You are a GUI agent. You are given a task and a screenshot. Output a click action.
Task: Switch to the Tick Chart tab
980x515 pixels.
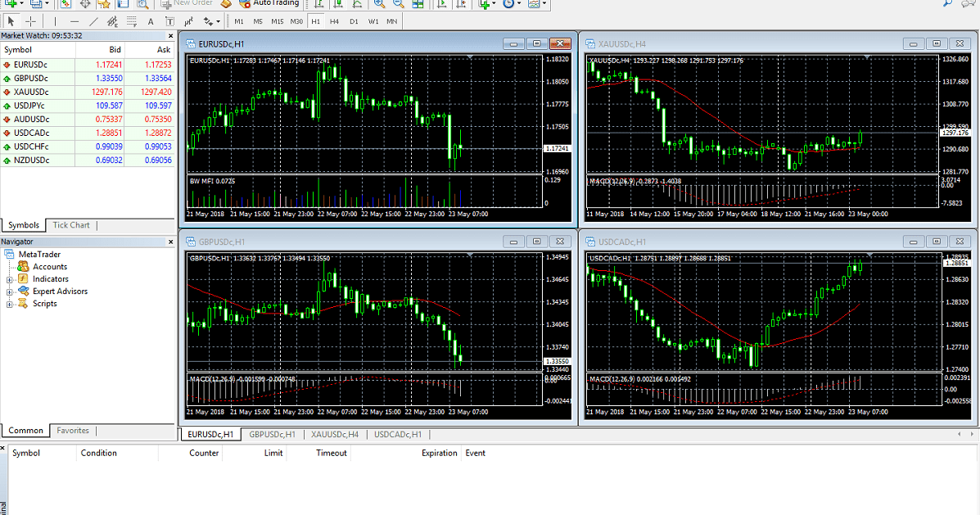70,225
